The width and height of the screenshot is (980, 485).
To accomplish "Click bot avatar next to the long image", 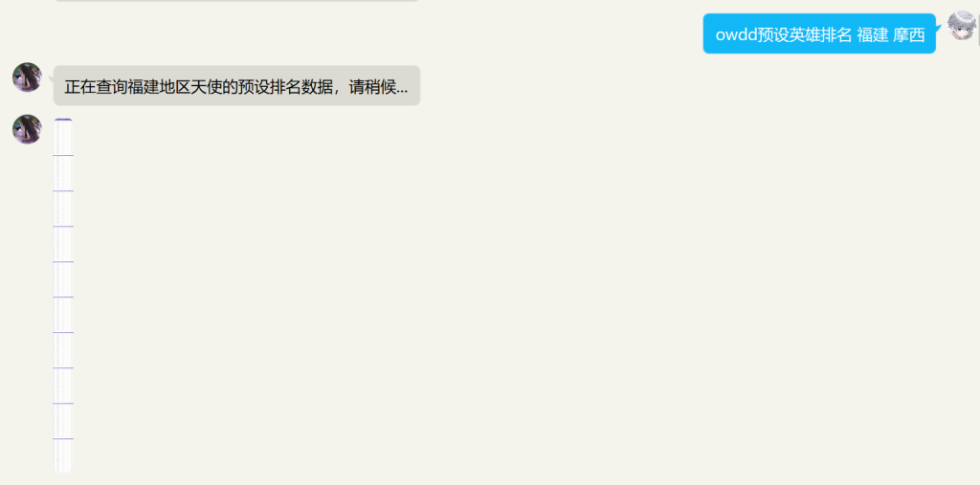I will [27, 129].
